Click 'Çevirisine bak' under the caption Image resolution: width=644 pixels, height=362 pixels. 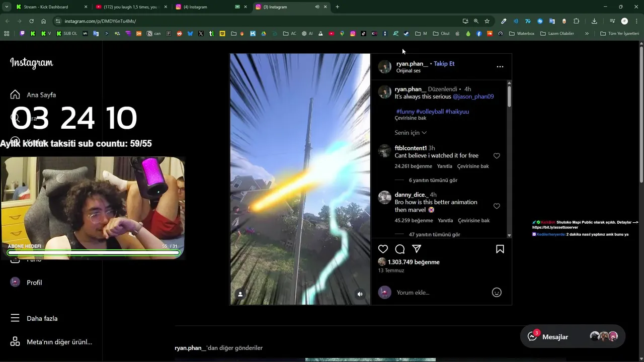pos(411,118)
